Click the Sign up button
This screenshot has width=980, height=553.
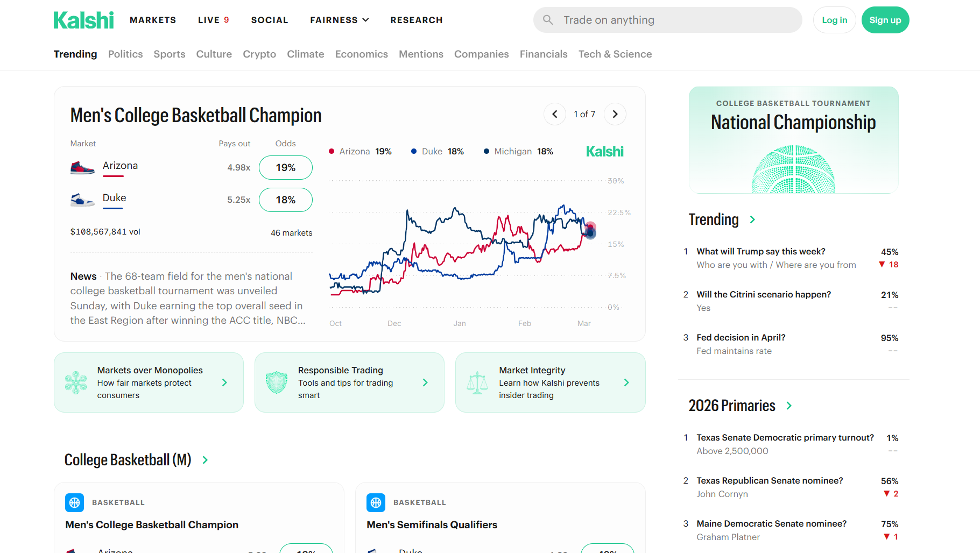(x=885, y=20)
